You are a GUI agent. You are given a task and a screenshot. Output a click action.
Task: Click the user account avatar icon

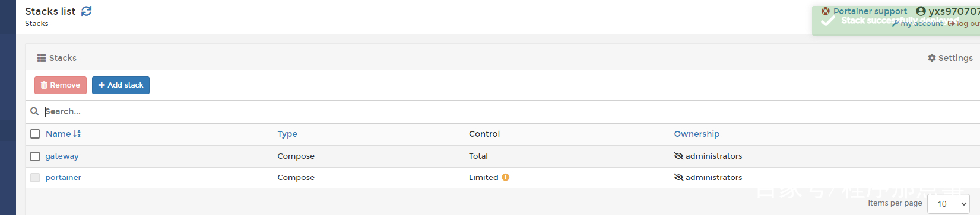click(x=921, y=11)
